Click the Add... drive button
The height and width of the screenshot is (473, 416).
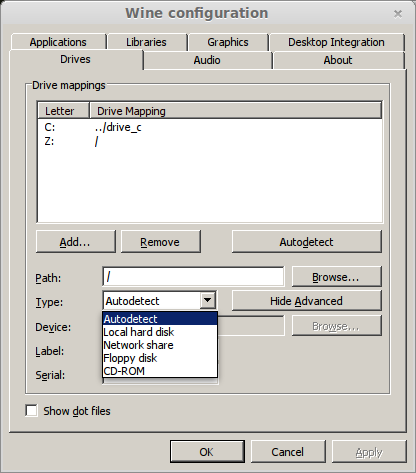pyautogui.click(x=75, y=242)
